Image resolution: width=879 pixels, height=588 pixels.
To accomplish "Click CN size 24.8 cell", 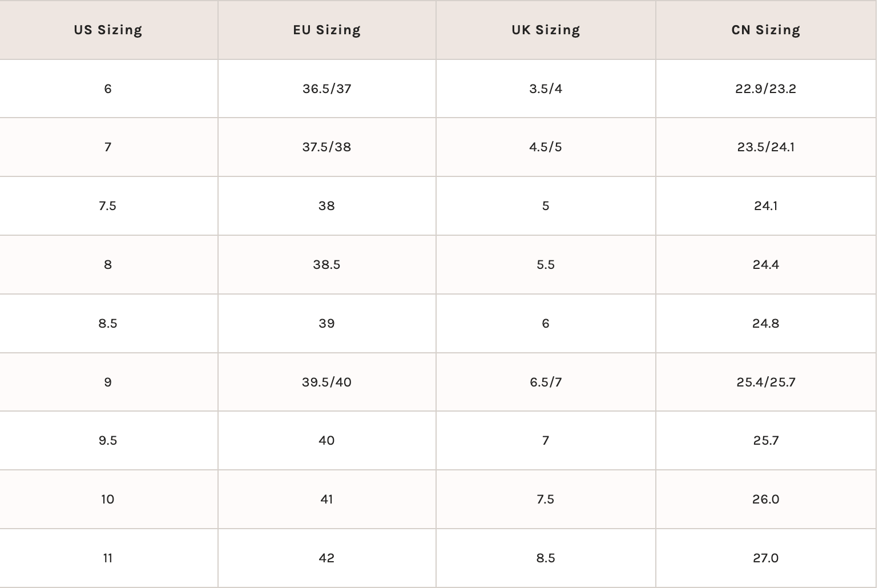I will pyautogui.click(x=765, y=324).
